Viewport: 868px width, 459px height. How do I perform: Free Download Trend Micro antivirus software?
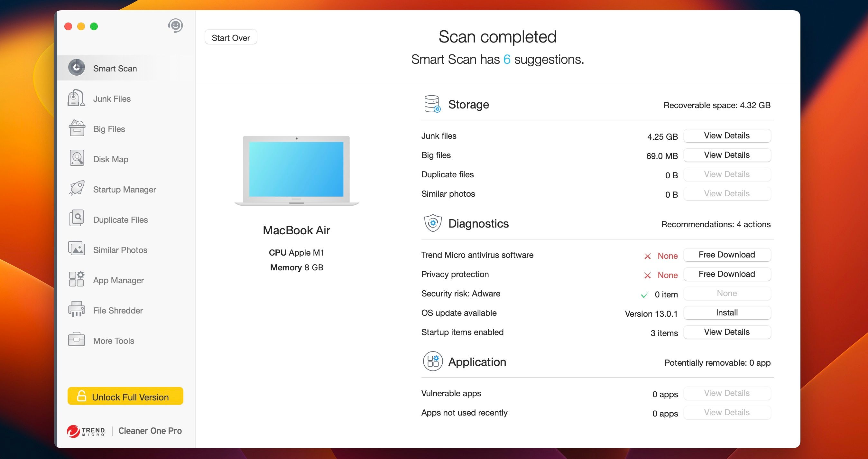pos(726,255)
